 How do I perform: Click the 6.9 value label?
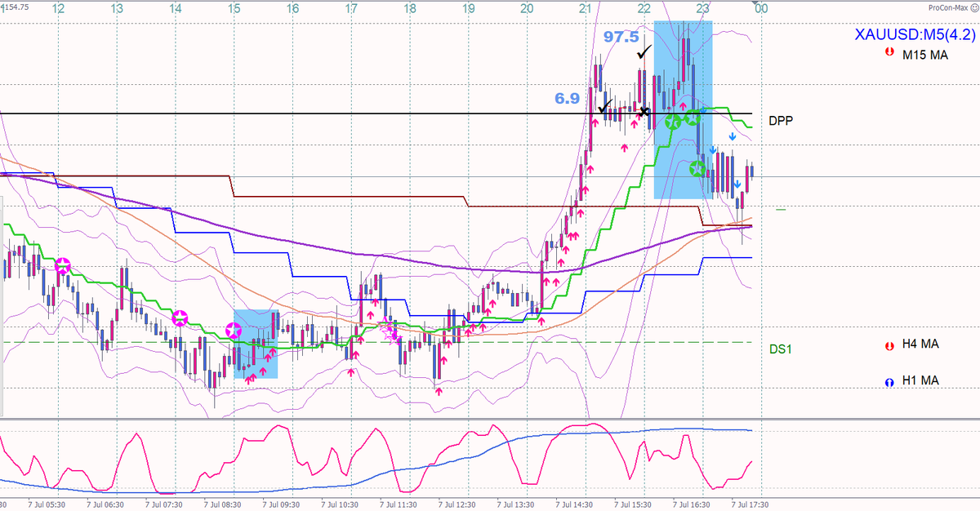click(x=568, y=98)
